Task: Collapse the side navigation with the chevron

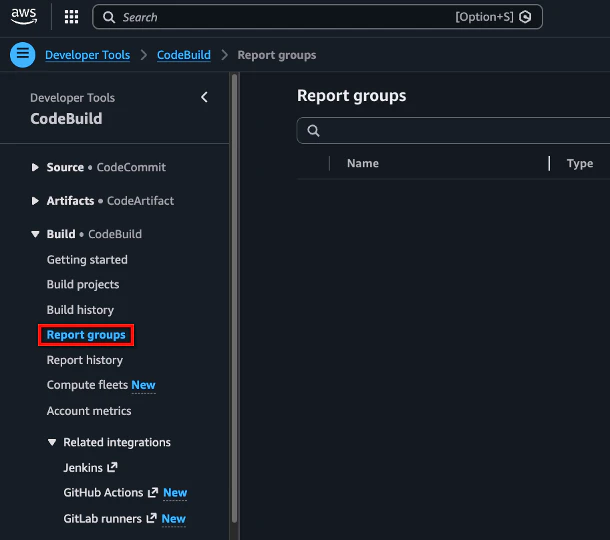Action: (x=204, y=97)
